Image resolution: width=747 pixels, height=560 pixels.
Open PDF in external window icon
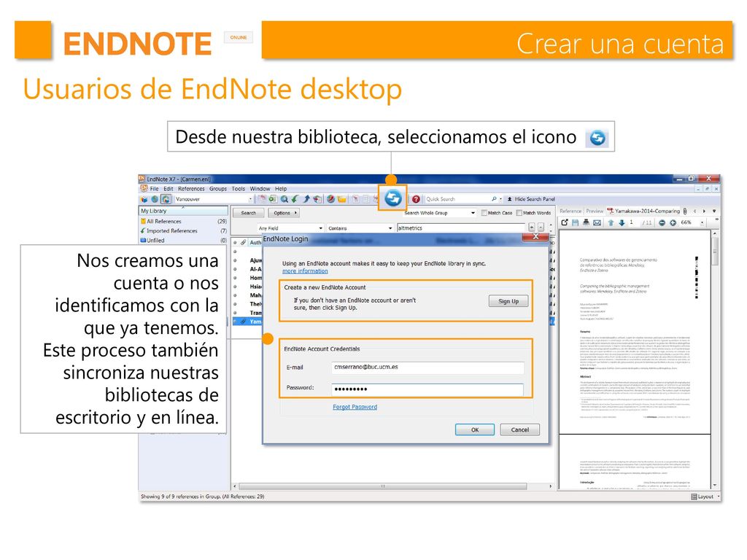coord(565,222)
